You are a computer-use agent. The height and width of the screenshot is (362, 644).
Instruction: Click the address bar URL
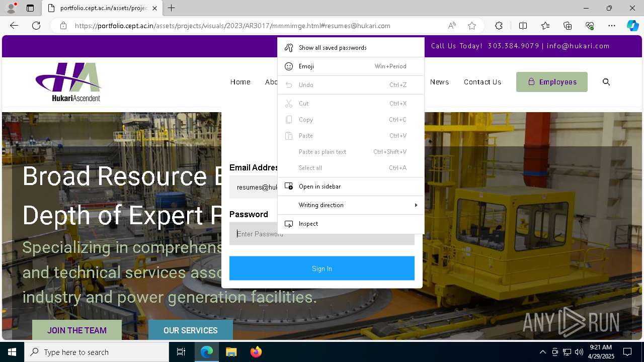(x=232, y=26)
